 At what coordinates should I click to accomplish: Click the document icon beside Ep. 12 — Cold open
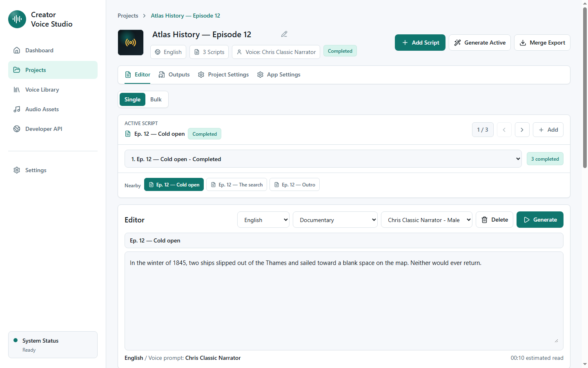coord(128,134)
